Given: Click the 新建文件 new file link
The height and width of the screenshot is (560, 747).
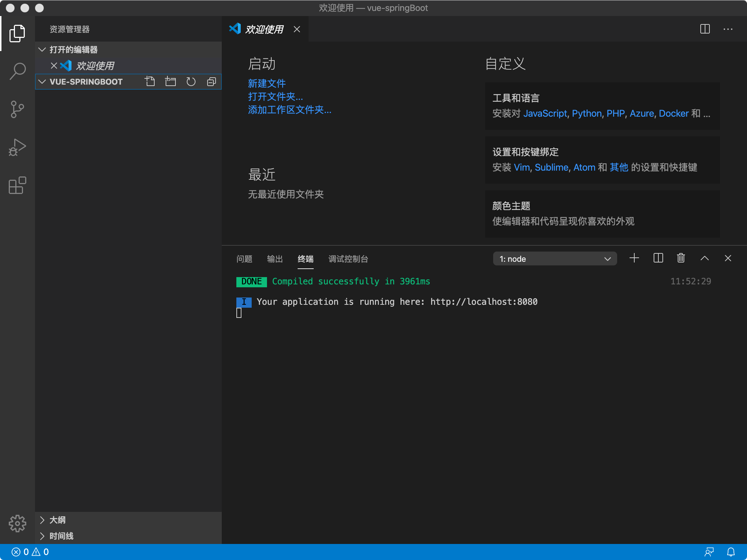Looking at the screenshot, I should (x=267, y=83).
